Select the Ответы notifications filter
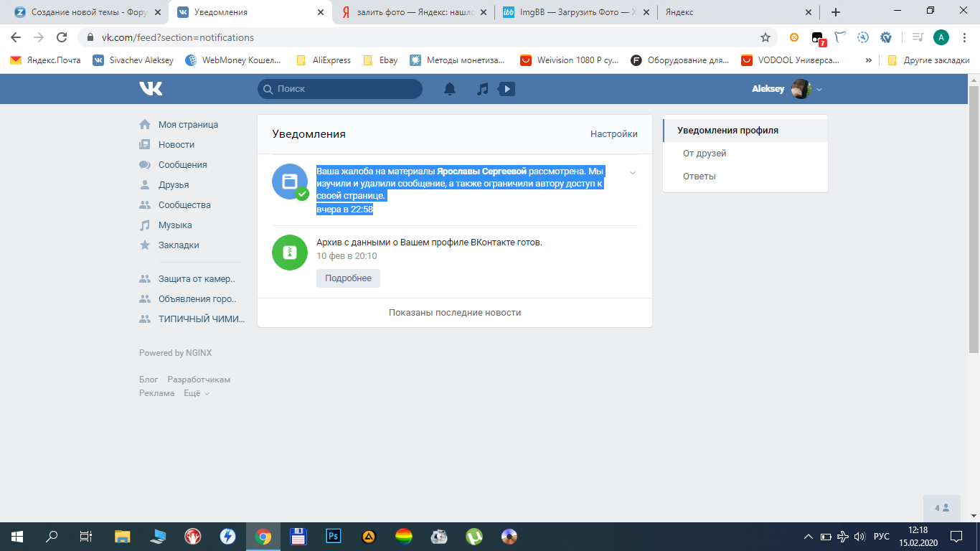Screen dimensions: 980x551 point(699,176)
